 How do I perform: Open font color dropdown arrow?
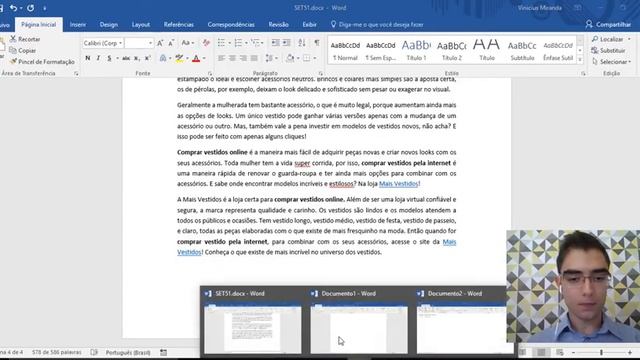pyautogui.click(x=204, y=58)
